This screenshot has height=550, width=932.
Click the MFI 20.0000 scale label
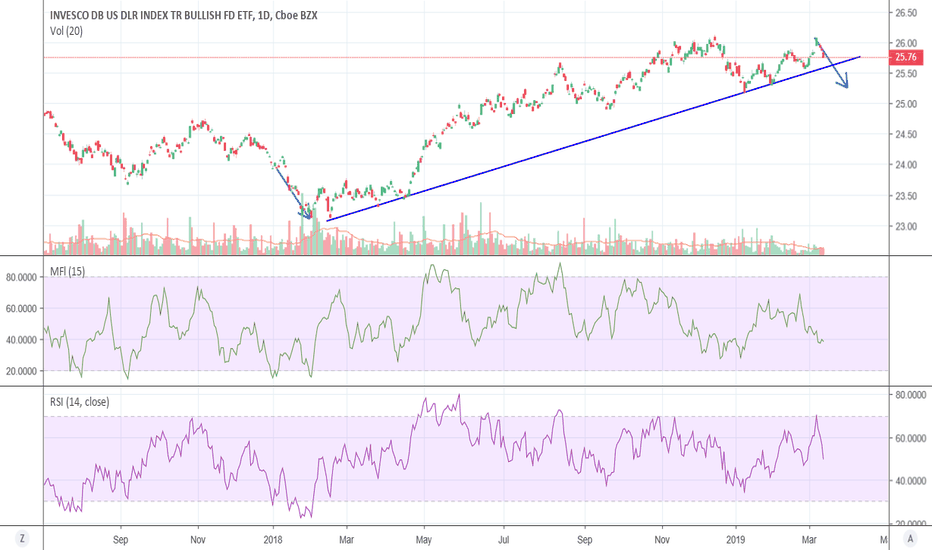(x=21, y=370)
